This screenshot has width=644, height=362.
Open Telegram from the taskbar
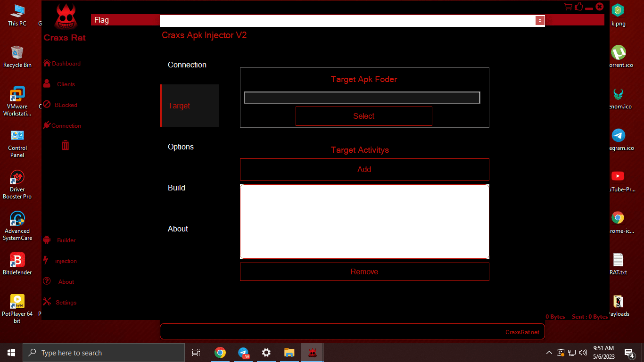pyautogui.click(x=243, y=353)
